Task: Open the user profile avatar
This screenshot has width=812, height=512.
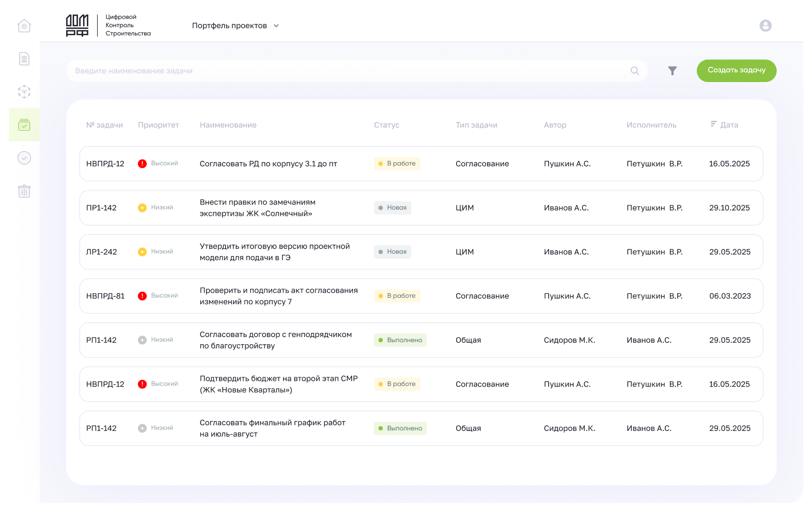Action: (765, 26)
